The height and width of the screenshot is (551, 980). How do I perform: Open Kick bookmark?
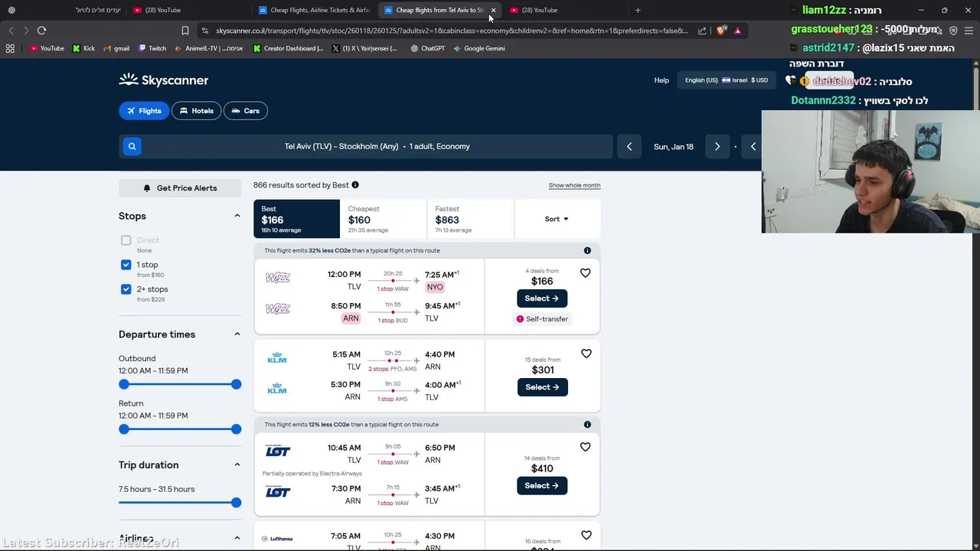tap(84, 48)
